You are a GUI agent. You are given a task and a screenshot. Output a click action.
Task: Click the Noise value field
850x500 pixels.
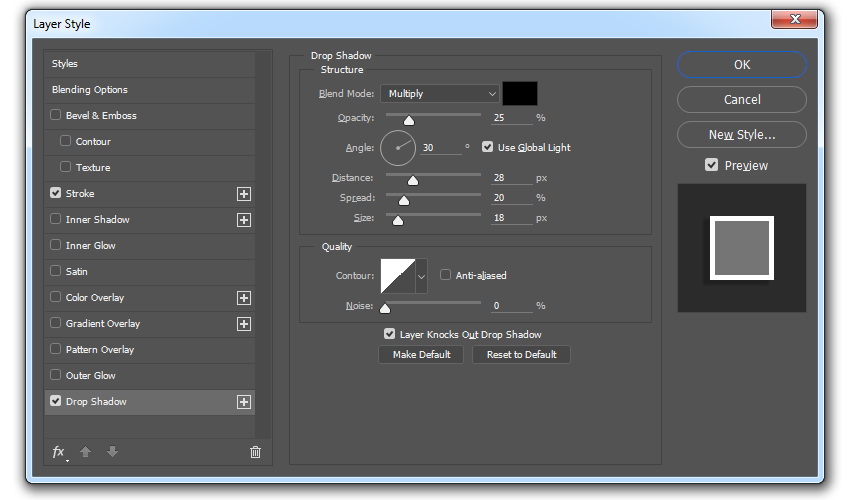[x=512, y=306]
